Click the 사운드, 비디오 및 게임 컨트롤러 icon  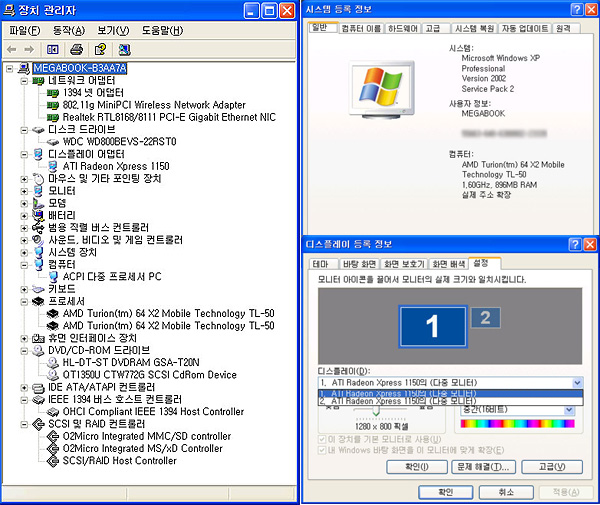click(38, 240)
